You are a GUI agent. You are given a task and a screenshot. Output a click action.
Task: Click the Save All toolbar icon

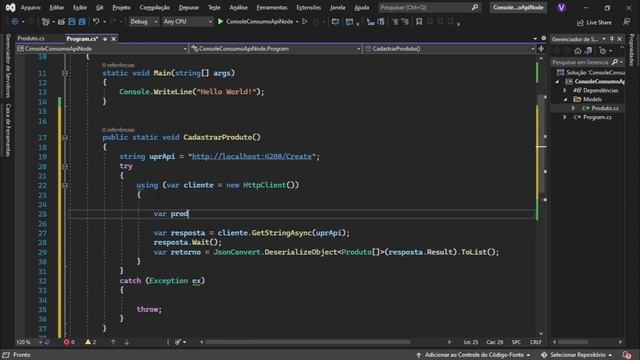(82, 22)
